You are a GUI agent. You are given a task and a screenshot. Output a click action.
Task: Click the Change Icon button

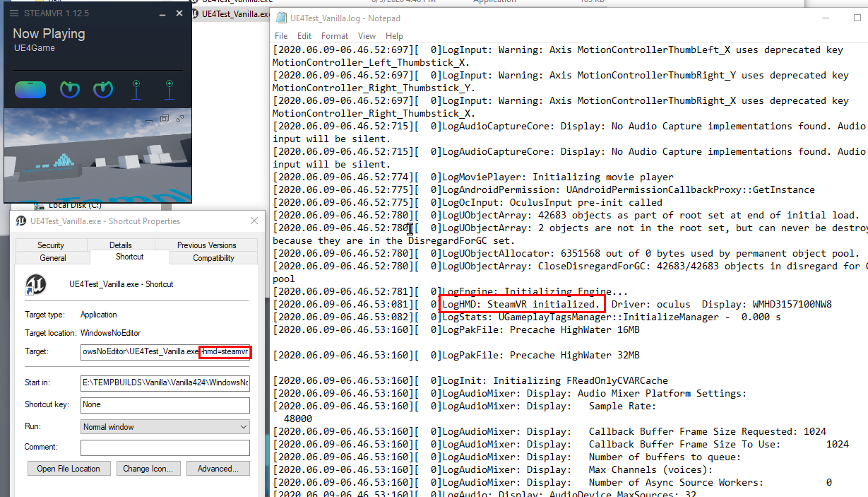tap(148, 468)
